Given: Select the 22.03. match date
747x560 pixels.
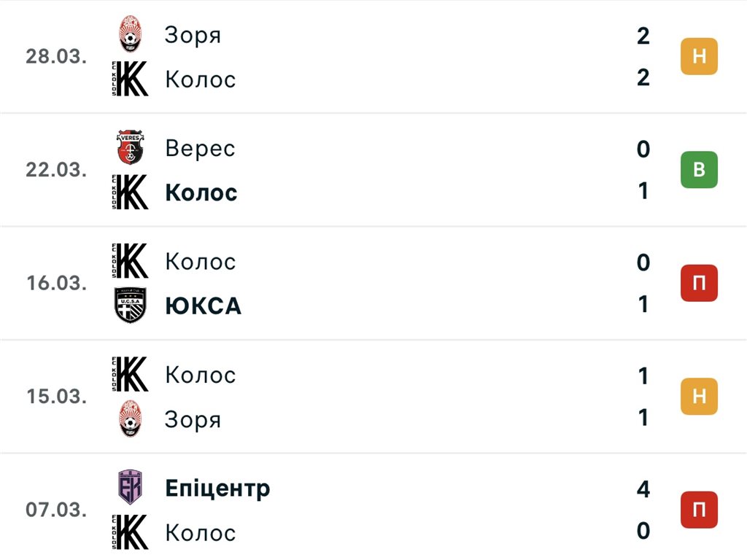Looking at the screenshot, I should click(x=56, y=170).
